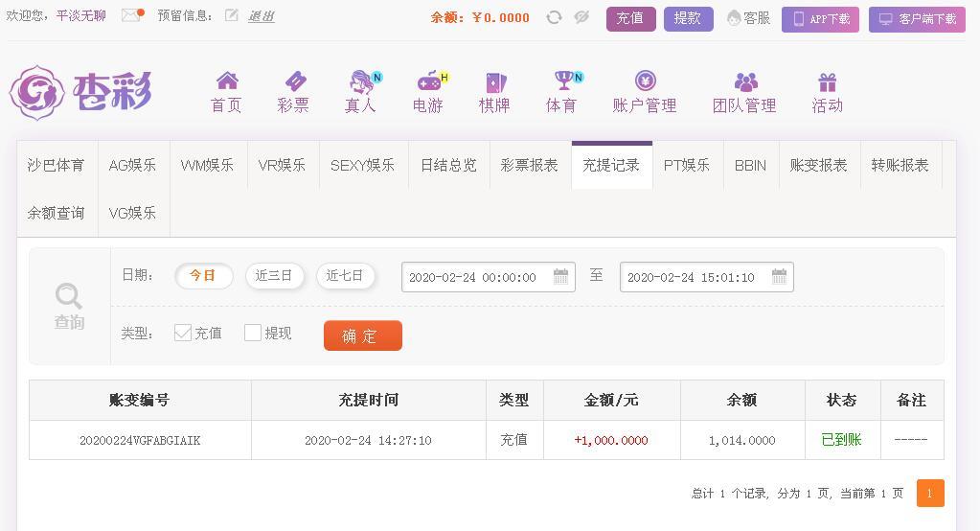Switch to the PT娱乐 tab
The width and height of the screenshot is (980, 531).
687,165
